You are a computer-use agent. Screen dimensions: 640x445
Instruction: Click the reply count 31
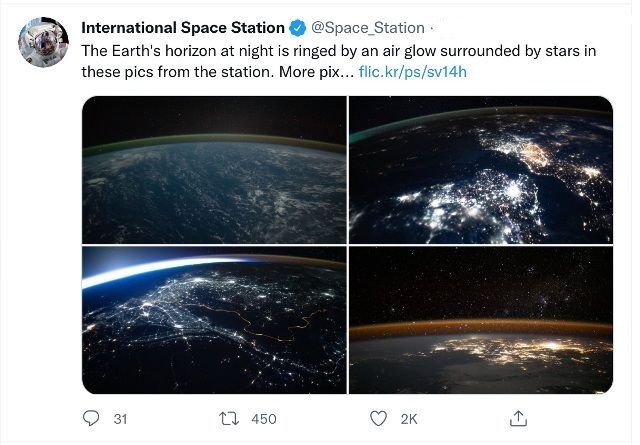(120, 418)
